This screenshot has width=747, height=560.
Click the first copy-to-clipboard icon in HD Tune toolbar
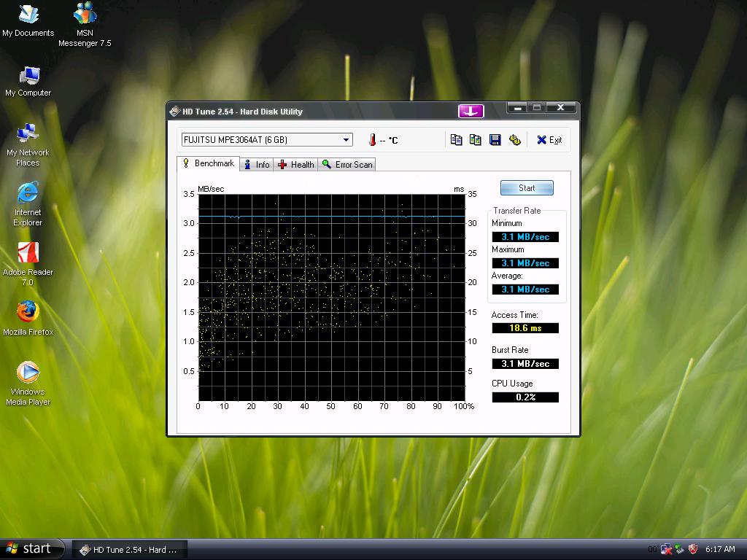pyautogui.click(x=457, y=139)
